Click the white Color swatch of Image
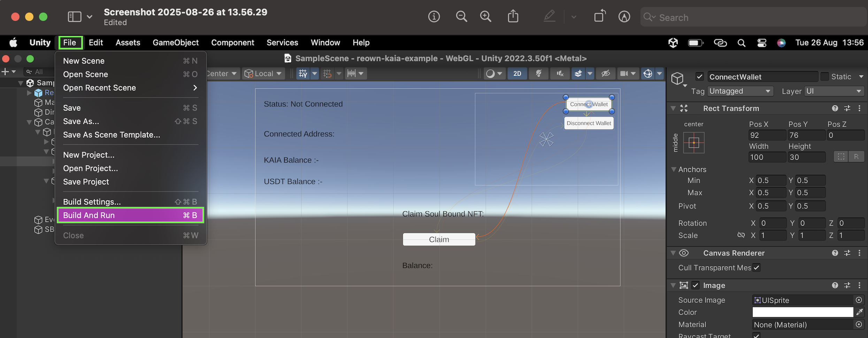This screenshot has height=338, width=868. pos(802,312)
